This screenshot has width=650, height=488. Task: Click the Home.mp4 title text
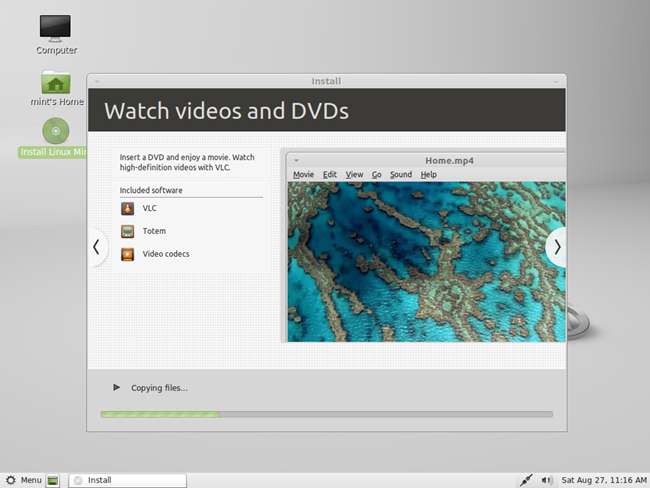click(449, 160)
